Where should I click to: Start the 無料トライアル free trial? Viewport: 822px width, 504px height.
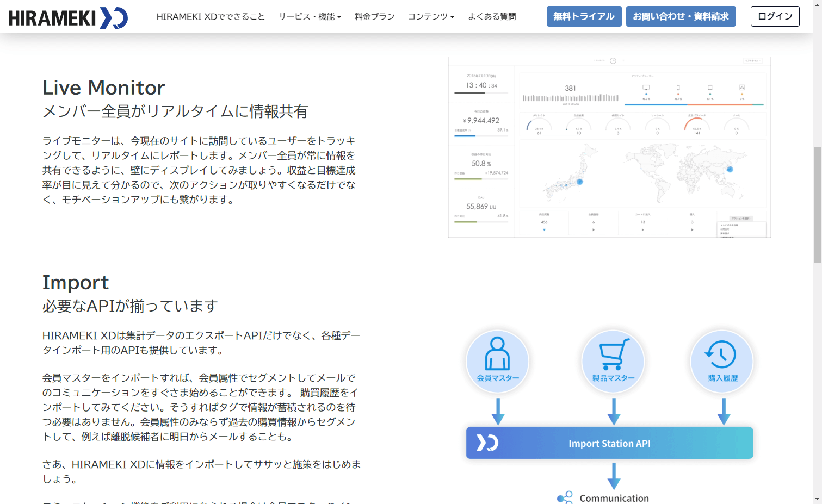pos(584,16)
